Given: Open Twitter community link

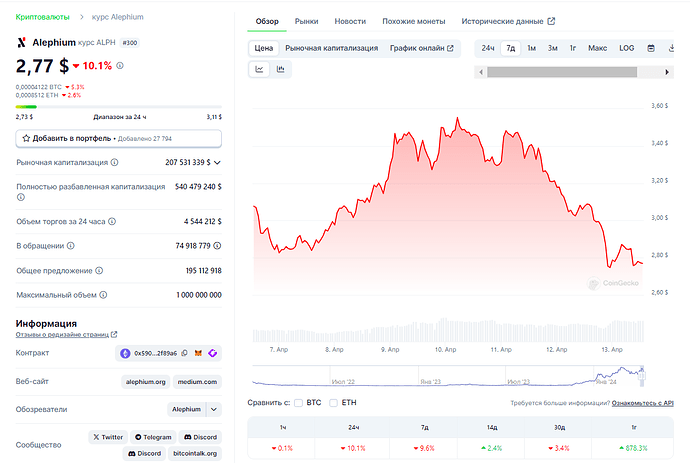Looking at the screenshot, I should point(108,437).
